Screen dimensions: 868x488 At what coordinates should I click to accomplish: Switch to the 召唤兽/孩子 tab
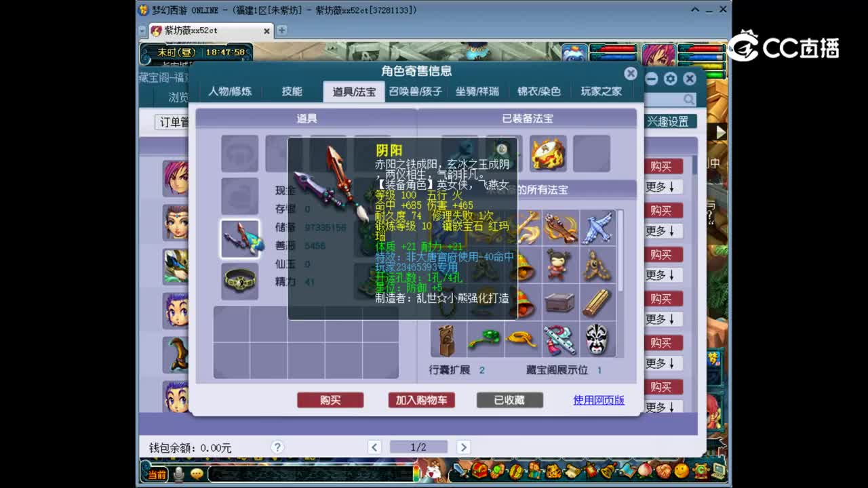(415, 91)
